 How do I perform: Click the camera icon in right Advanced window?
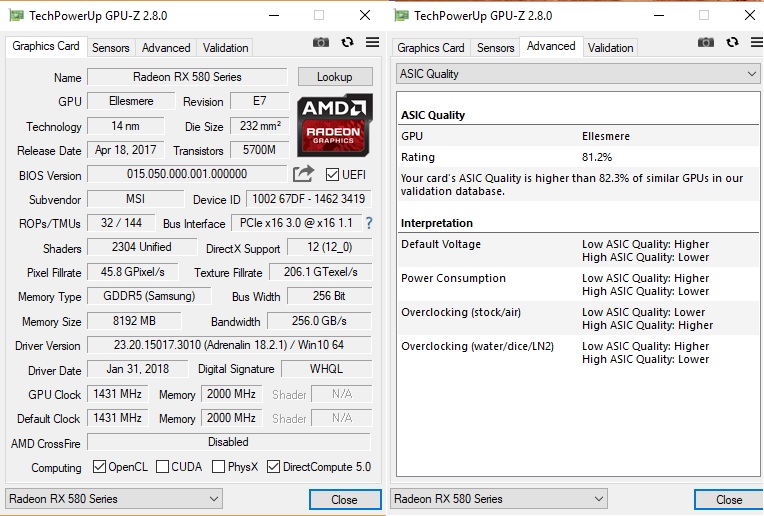tap(706, 43)
